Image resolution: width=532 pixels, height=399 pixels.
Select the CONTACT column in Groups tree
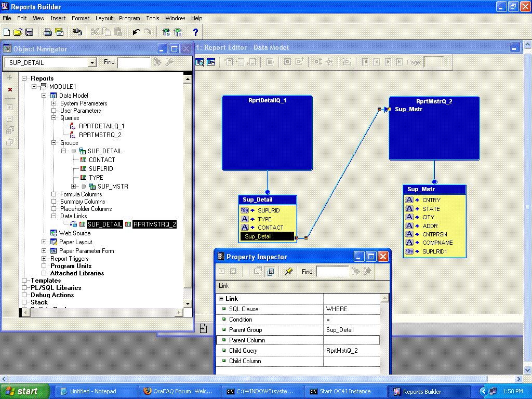click(x=102, y=160)
